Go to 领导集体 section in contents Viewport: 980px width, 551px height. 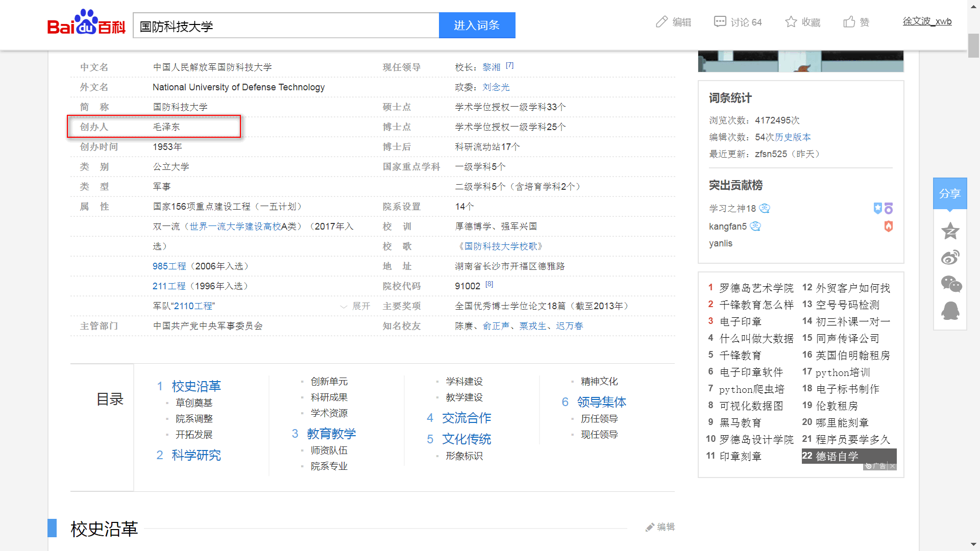click(x=601, y=402)
